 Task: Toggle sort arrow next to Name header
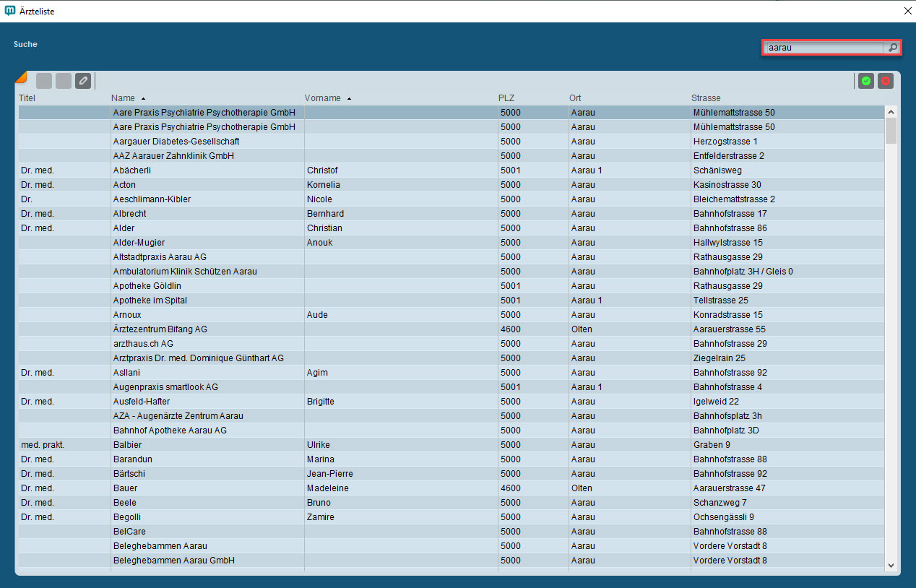pyautogui.click(x=143, y=98)
